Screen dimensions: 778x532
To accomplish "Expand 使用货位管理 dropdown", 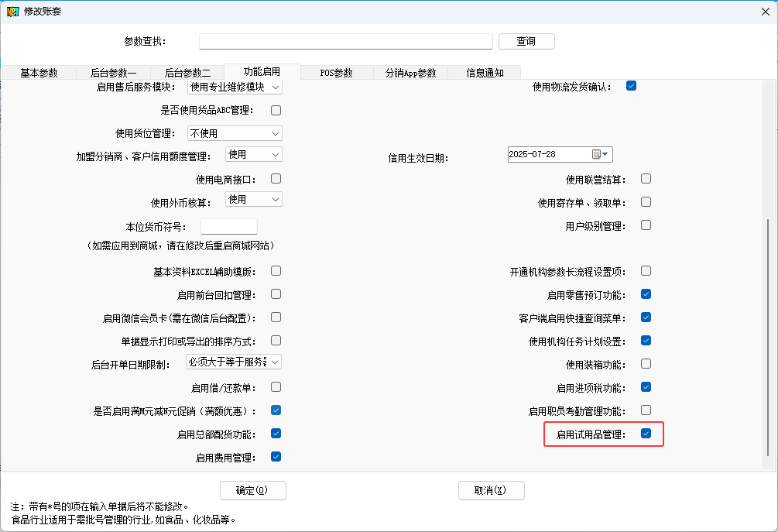I will pyautogui.click(x=235, y=133).
